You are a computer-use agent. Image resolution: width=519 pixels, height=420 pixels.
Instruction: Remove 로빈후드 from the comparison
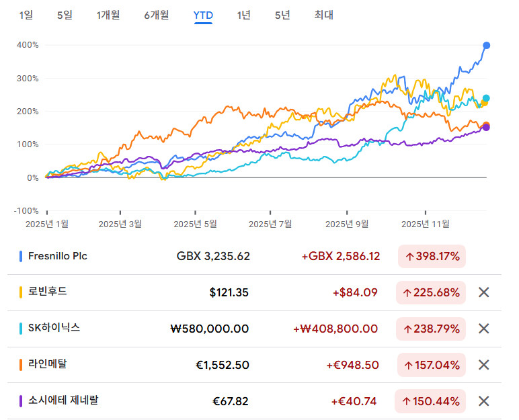point(483,292)
